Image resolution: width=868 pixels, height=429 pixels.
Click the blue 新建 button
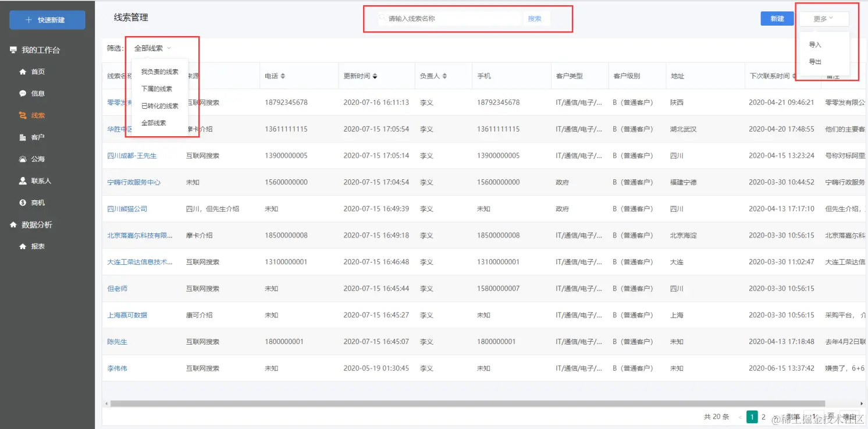tap(777, 19)
